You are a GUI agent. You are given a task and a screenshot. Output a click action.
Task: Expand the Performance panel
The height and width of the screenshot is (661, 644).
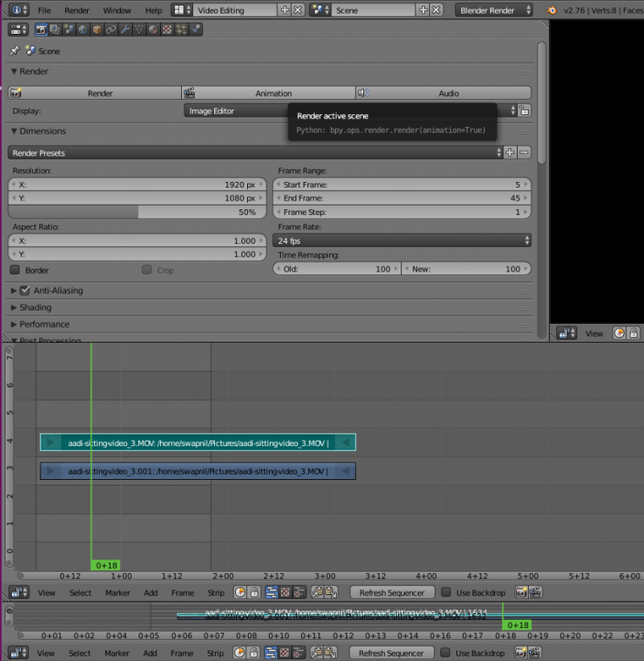[13, 324]
